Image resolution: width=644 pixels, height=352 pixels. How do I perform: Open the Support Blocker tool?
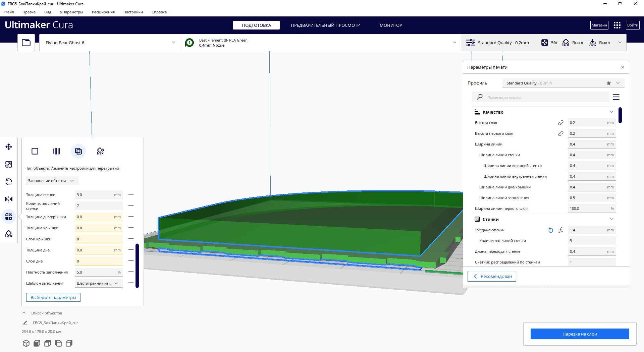pyautogui.click(x=9, y=234)
